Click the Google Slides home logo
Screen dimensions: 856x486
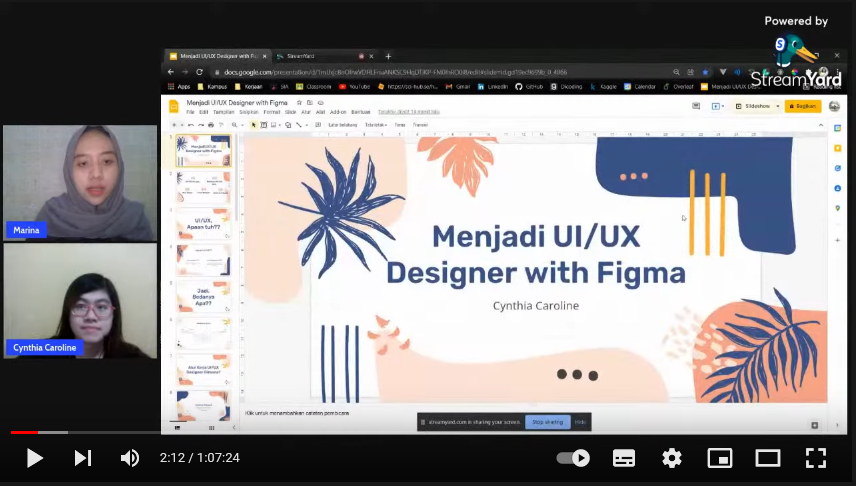174,106
